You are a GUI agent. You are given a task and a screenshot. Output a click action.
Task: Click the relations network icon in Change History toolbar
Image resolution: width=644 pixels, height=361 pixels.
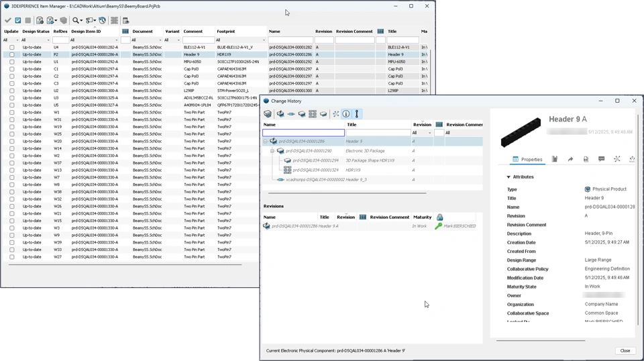[335, 114]
